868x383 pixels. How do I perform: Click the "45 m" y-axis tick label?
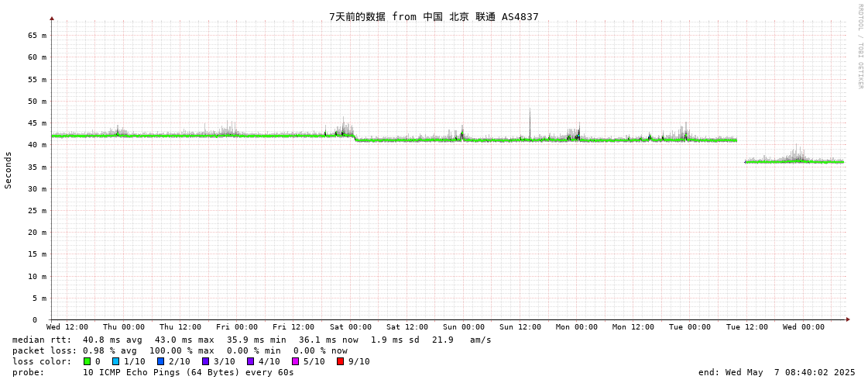click(x=37, y=123)
